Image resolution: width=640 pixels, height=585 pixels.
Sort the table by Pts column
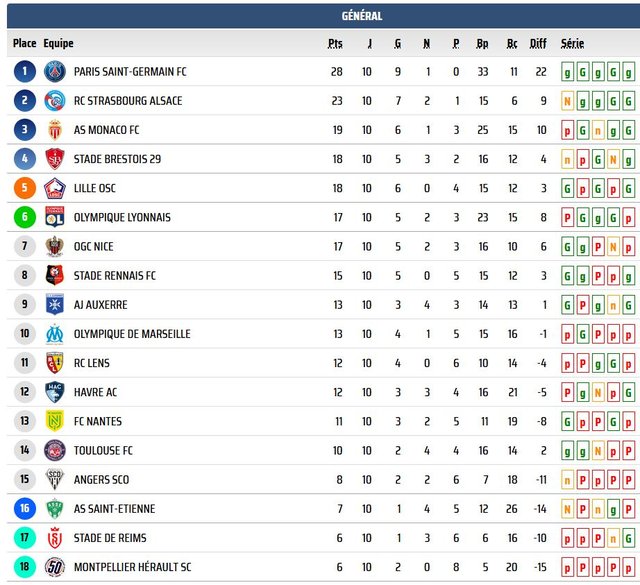tap(335, 43)
